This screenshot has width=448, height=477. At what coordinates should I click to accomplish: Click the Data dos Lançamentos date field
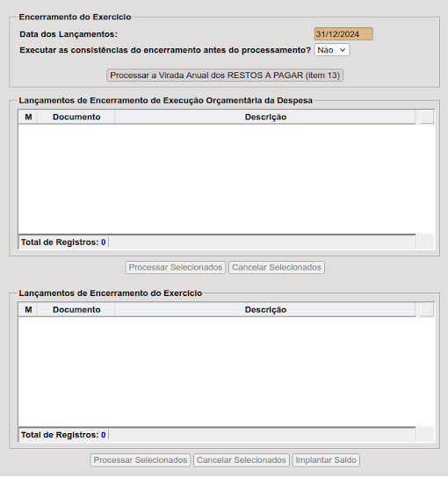343,34
